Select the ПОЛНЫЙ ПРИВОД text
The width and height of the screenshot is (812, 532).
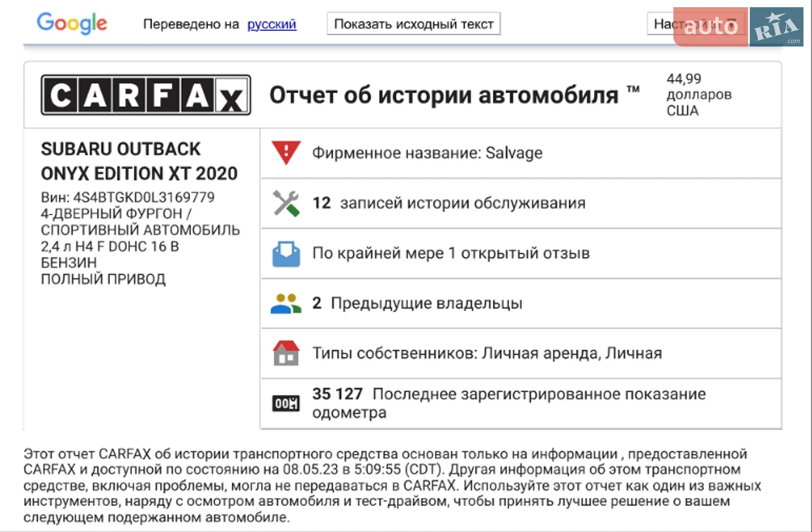(x=103, y=279)
